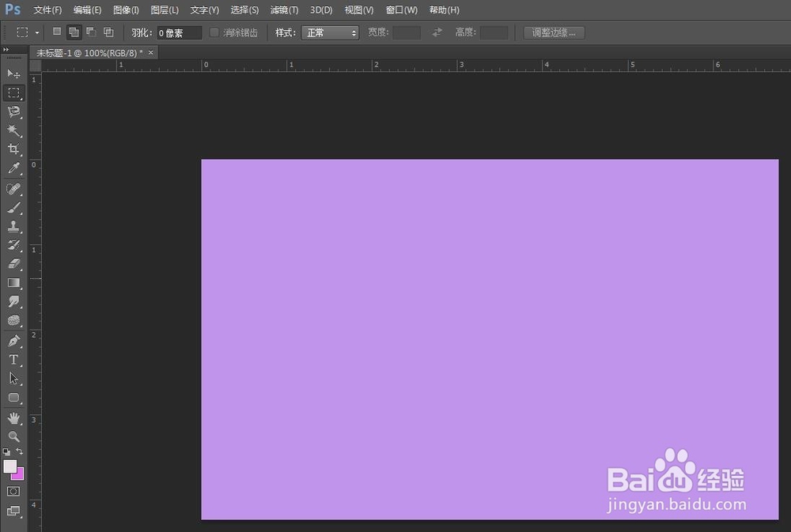Open the 图像(I) menu
The height and width of the screenshot is (532, 791).
click(126, 10)
